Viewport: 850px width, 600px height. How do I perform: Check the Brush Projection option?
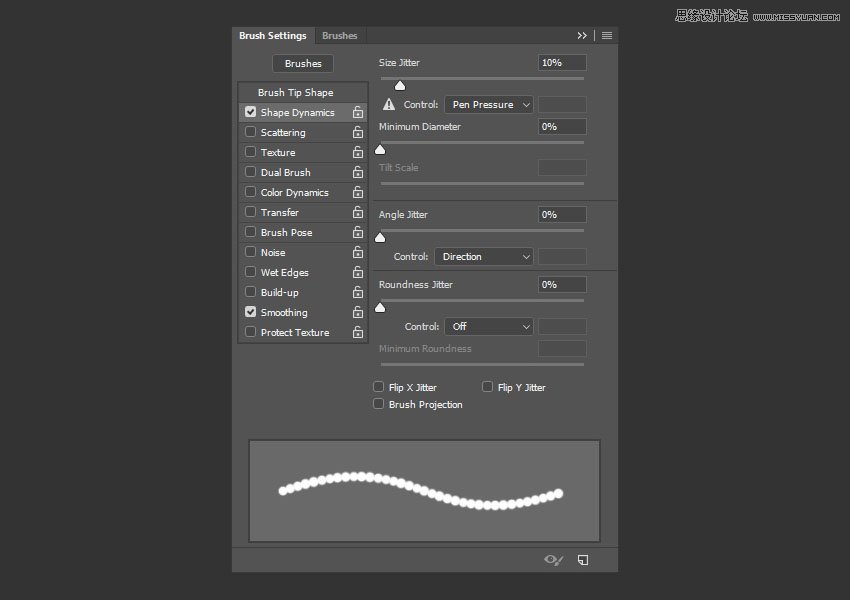(379, 404)
